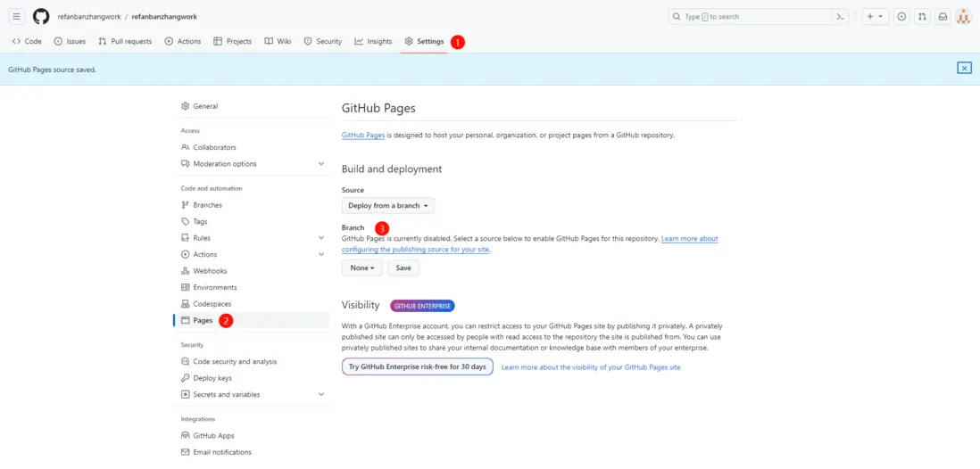This screenshot has height=469, width=980.
Task: Open the Webhooks settings page
Action: pyautogui.click(x=210, y=271)
